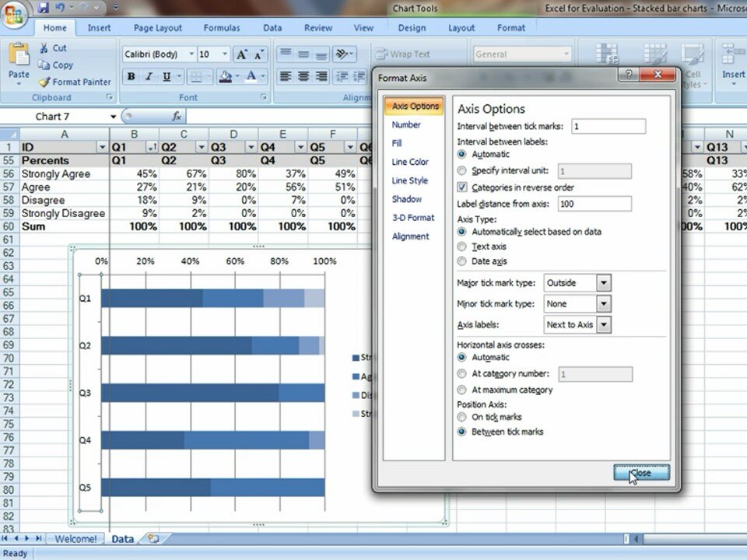Image resolution: width=747 pixels, height=560 pixels.
Task: Open the Welcome! worksheet tab
Action: pyautogui.click(x=75, y=538)
